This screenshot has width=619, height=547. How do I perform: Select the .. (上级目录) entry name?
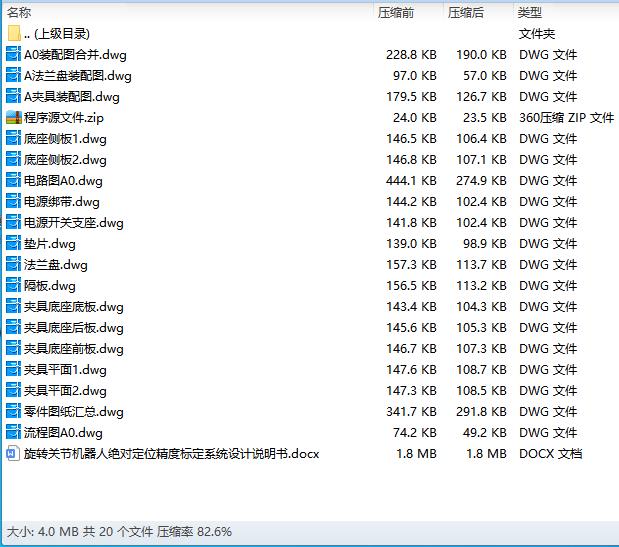coord(57,34)
